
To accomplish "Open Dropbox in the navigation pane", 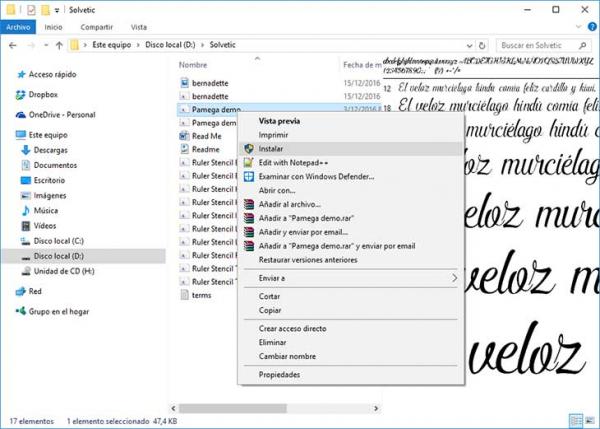I will (x=42, y=95).
